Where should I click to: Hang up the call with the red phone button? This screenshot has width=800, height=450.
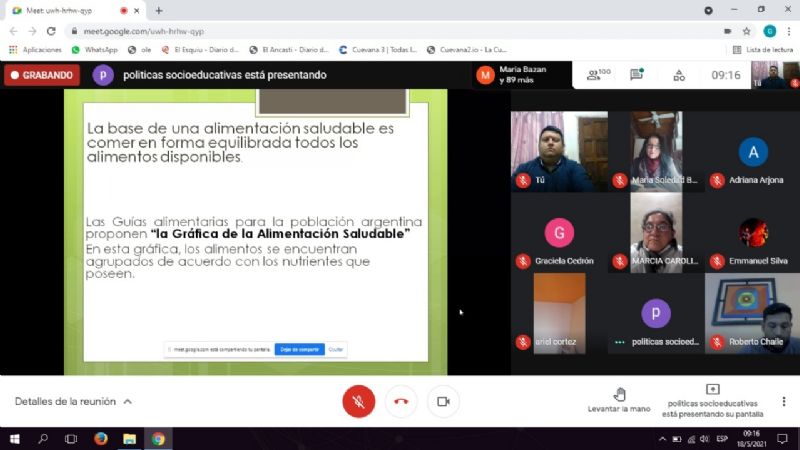[x=401, y=402]
